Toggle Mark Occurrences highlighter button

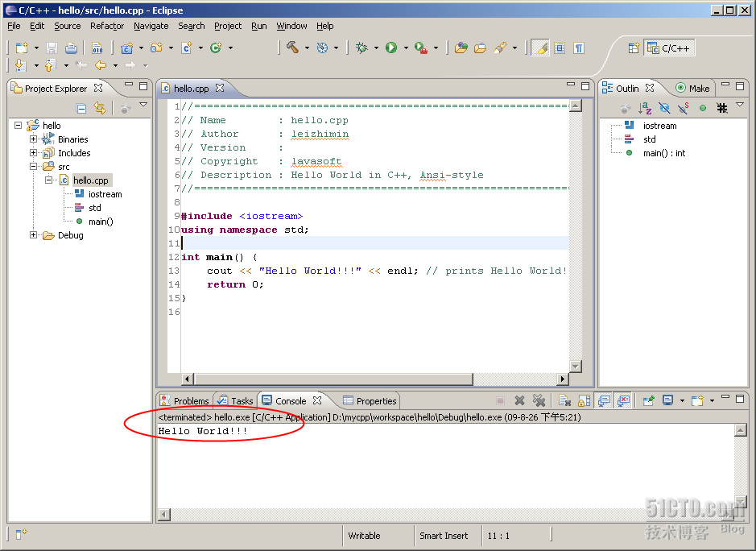coord(539,48)
